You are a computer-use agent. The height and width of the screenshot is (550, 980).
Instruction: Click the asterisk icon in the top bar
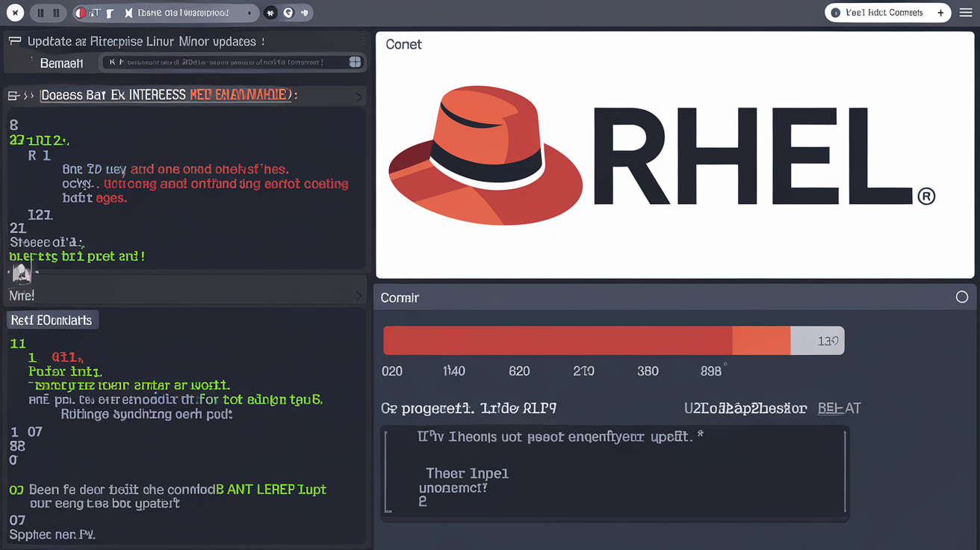pyautogui.click(x=270, y=13)
